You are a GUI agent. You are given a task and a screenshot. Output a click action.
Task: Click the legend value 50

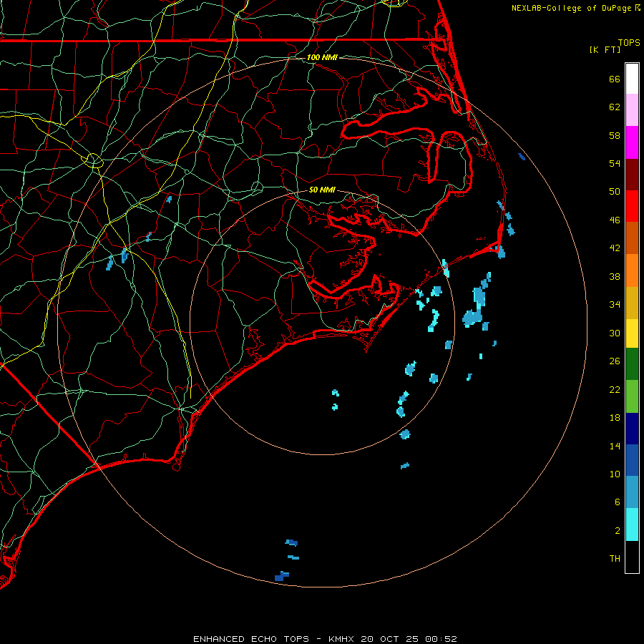point(615,192)
